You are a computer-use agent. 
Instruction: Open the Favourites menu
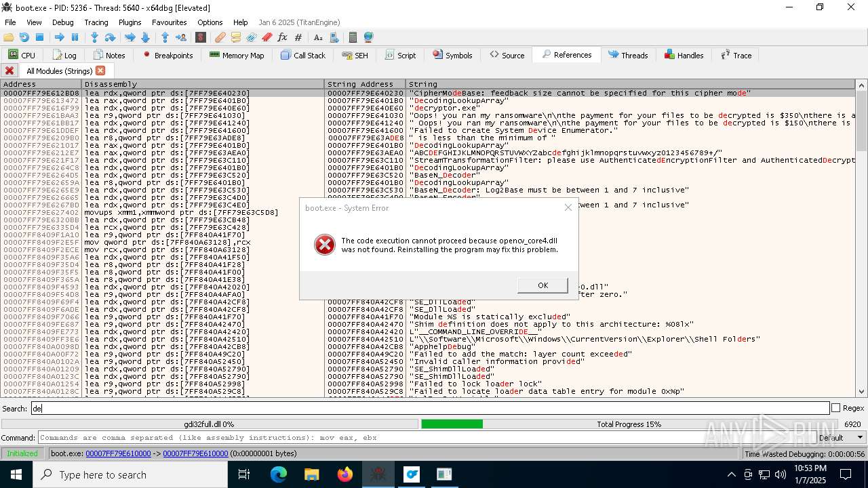click(169, 22)
